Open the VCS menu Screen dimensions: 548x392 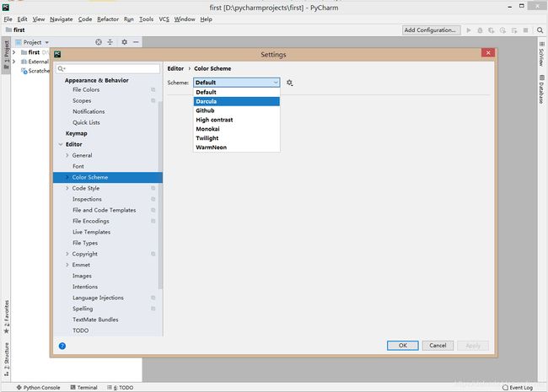pyautogui.click(x=164, y=19)
